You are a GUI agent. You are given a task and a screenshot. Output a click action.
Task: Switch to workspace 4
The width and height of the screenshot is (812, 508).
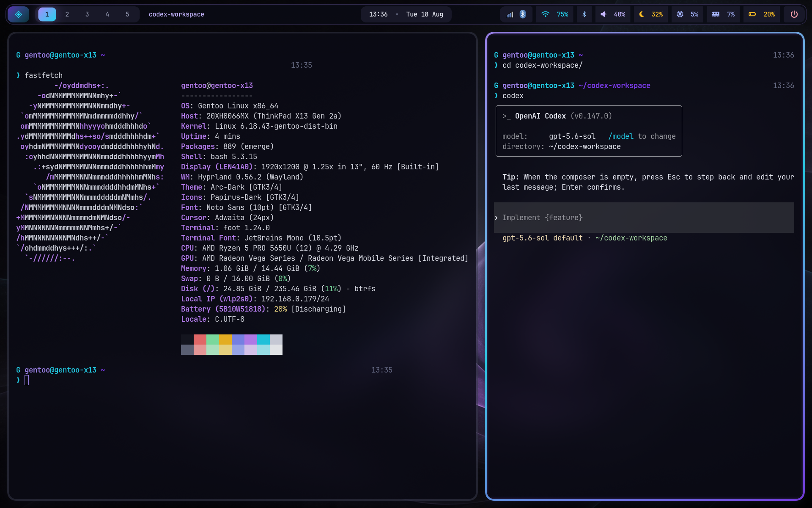(107, 14)
